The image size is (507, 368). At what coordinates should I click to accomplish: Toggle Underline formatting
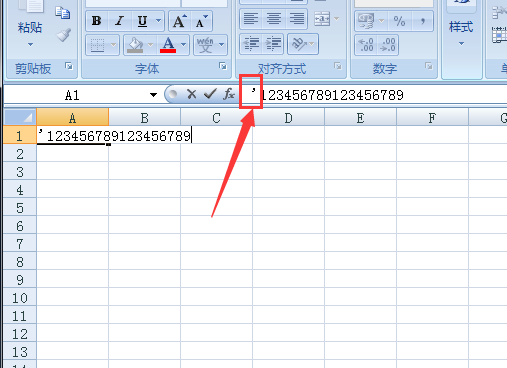coord(143,21)
